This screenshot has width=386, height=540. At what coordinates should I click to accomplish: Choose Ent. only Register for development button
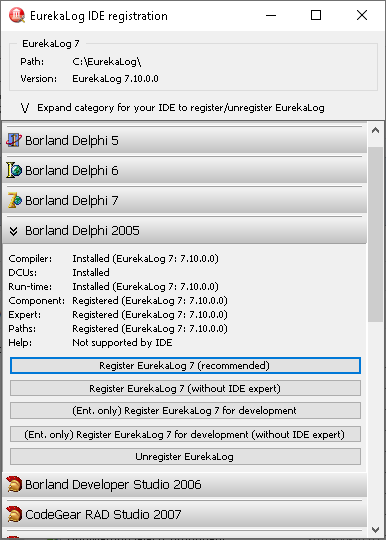[x=185, y=411]
